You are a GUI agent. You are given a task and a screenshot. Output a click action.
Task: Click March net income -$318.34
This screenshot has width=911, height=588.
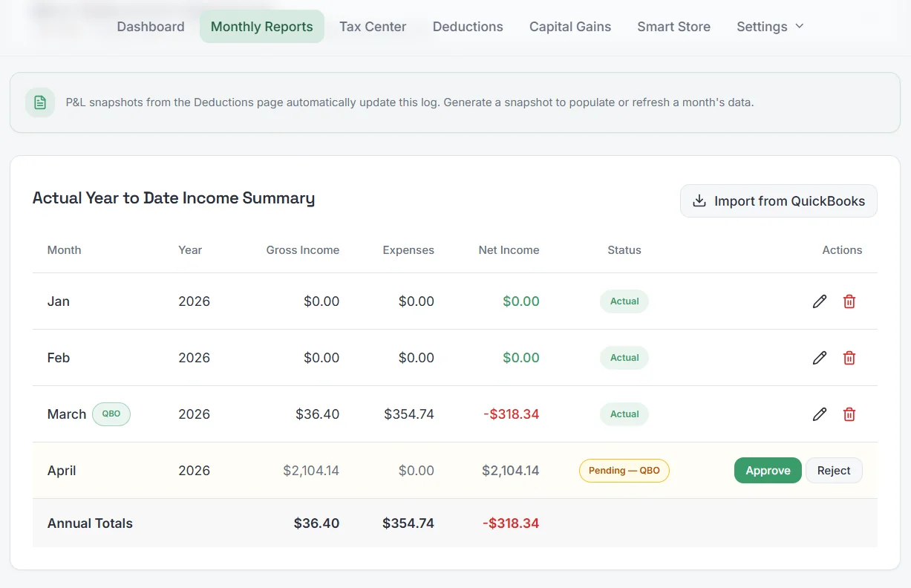coord(512,414)
